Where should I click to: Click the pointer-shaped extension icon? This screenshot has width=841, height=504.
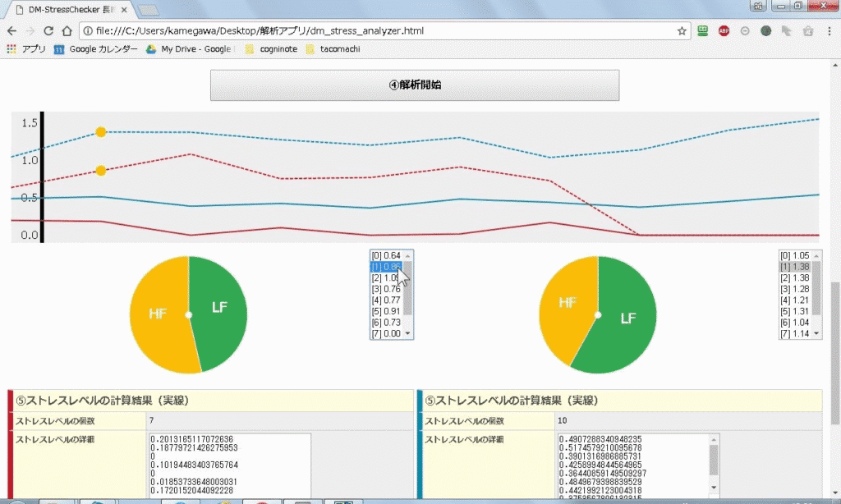[786, 30]
